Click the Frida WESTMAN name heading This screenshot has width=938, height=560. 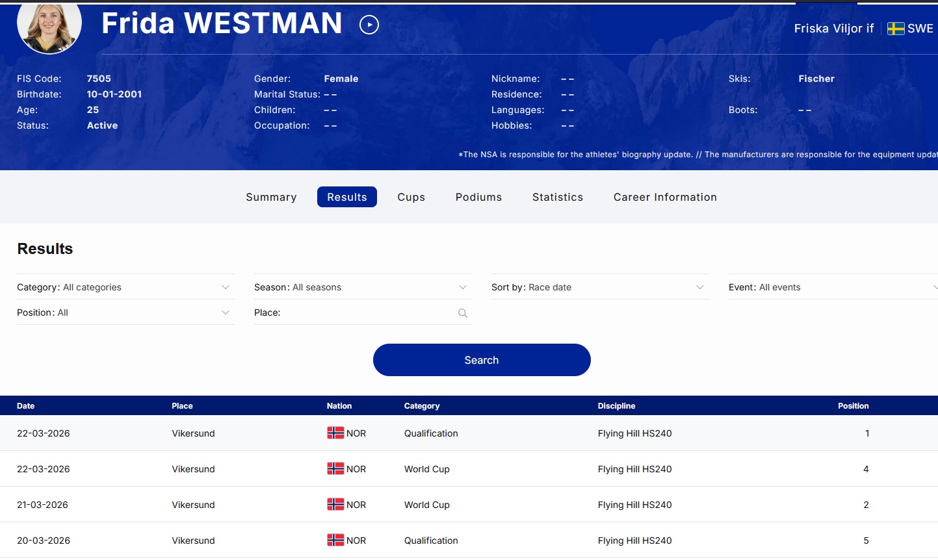pyautogui.click(x=222, y=23)
